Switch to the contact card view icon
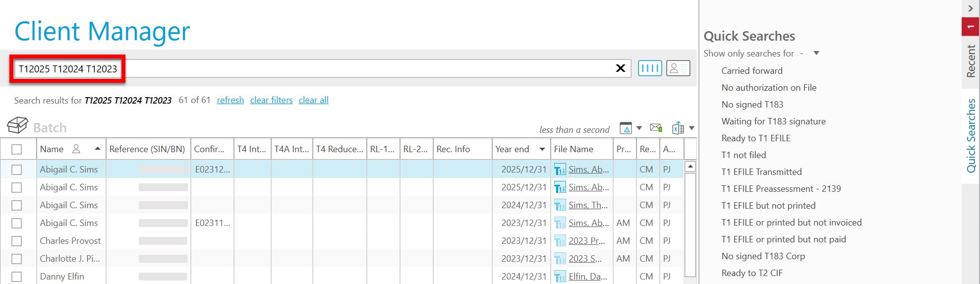980x284 pixels. (x=678, y=68)
